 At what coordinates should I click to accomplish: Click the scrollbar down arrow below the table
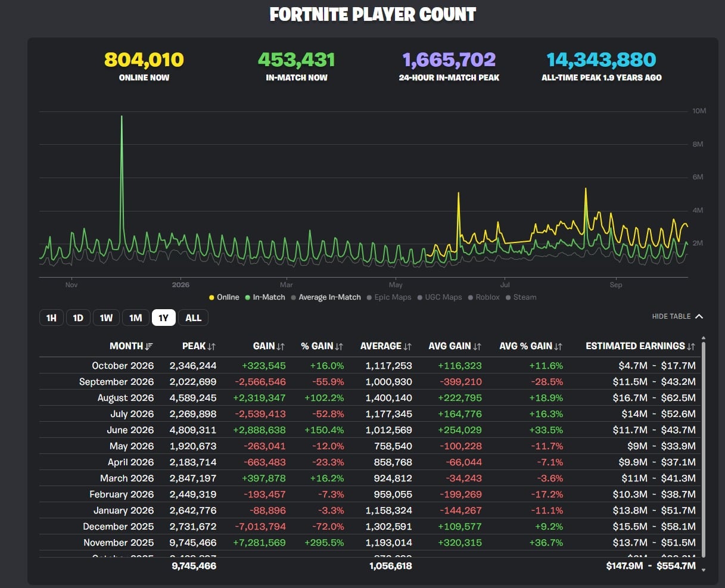(x=704, y=570)
